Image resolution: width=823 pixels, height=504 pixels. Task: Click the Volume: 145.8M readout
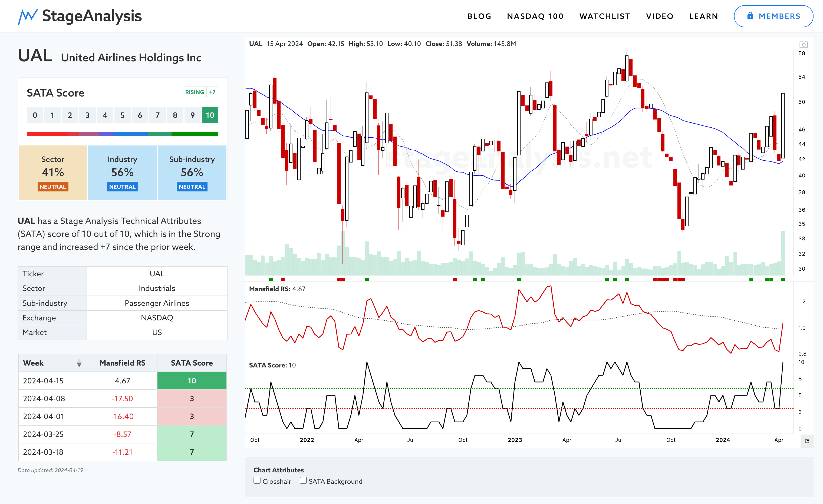tap(491, 44)
